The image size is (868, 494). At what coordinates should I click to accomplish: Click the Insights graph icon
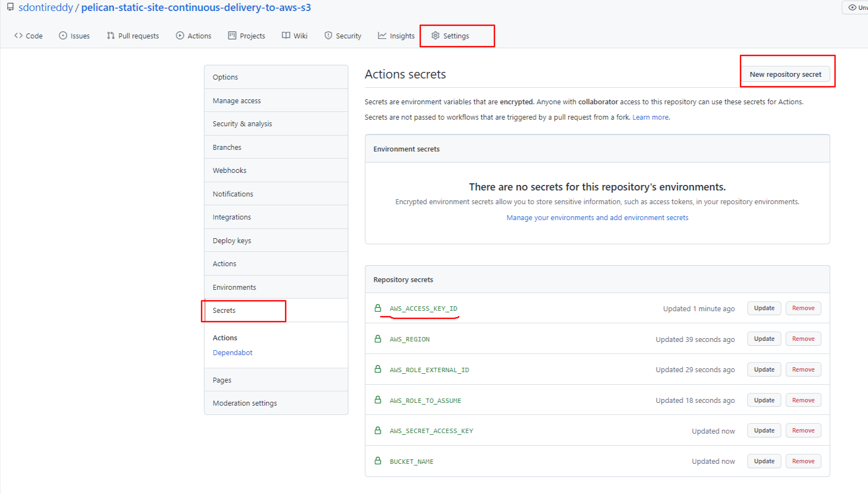(x=382, y=36)
